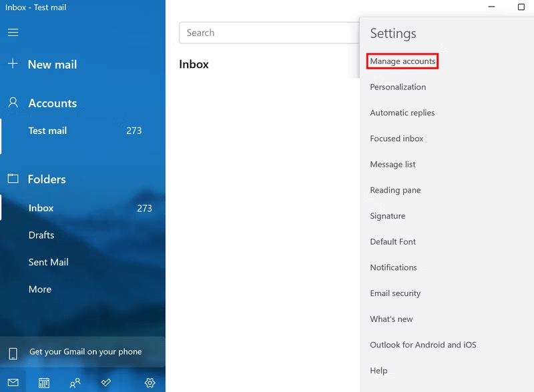Screen dimensions: 534x392
Task: Click the Inbox - Test mail window title
Action: [x=36, y=7]
